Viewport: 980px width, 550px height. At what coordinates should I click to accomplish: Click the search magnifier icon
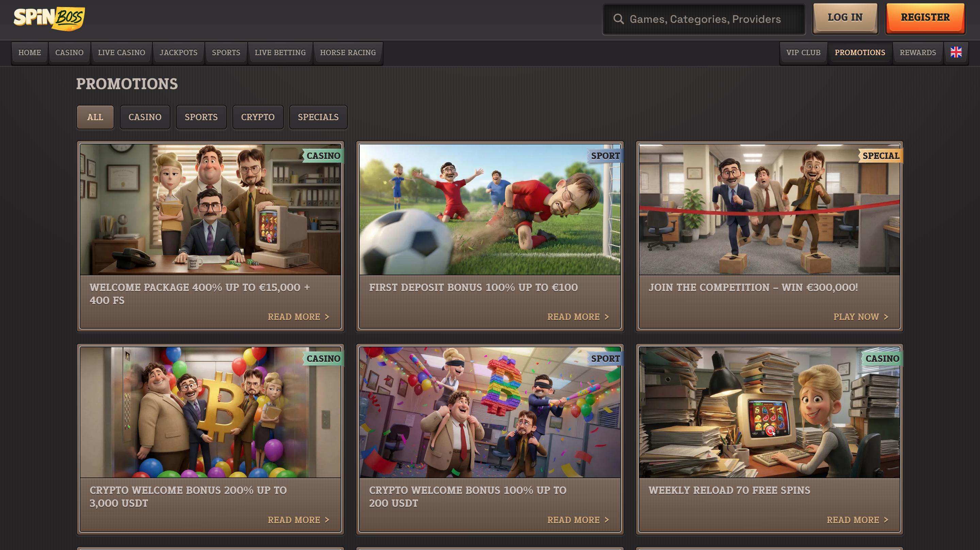pos(619,19)
